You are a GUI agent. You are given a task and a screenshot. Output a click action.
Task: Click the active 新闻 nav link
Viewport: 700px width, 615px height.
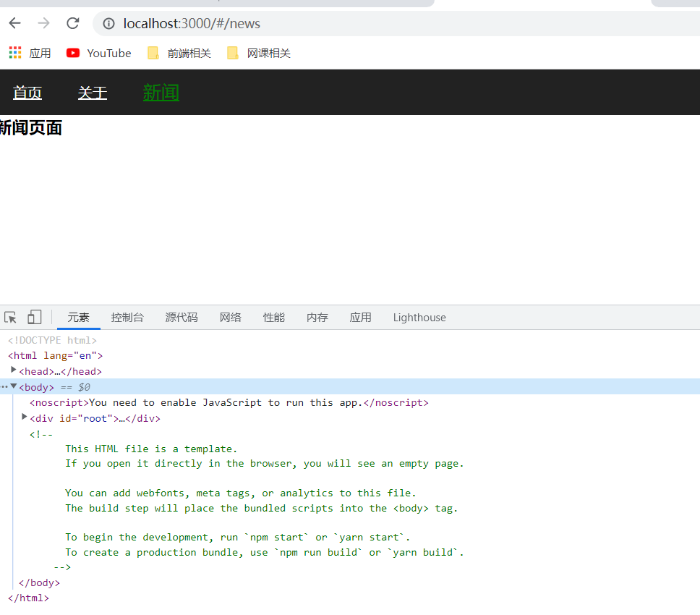click(x=161, y=93)
